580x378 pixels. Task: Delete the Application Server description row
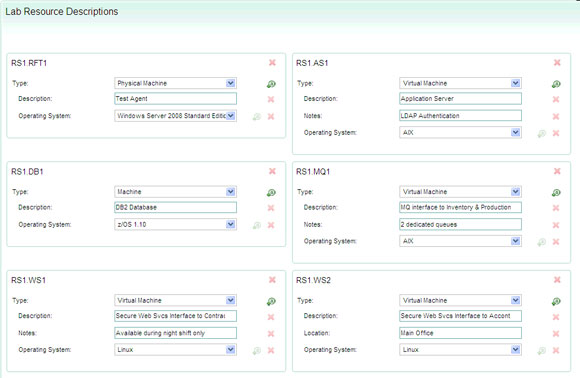[556, 99]
